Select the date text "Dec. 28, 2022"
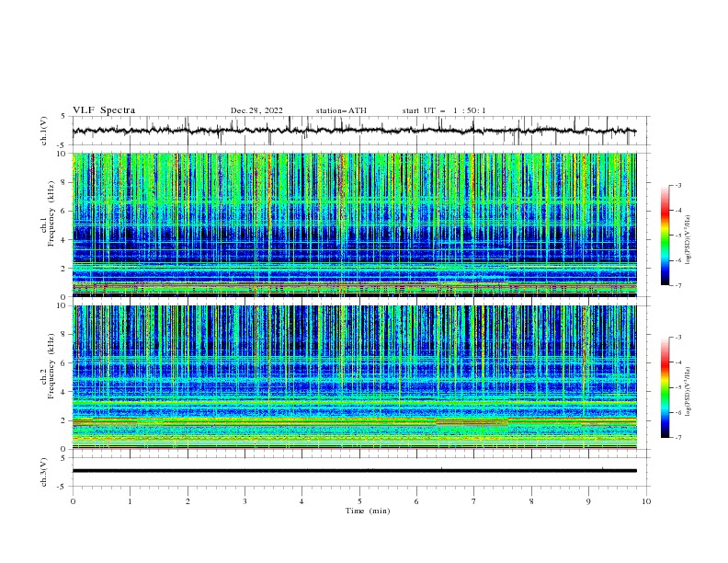 tap(256, 110)
